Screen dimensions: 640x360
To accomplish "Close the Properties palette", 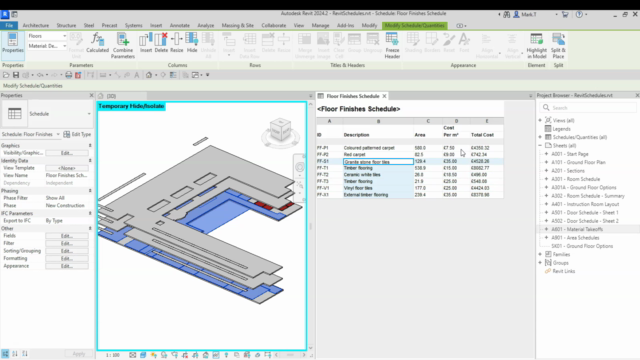I will click(x=91, y=95).
